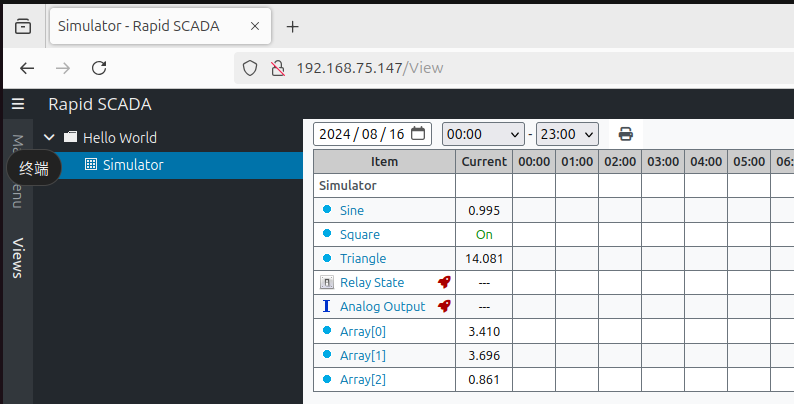The image size is (794, 404).
Task: Click the Simulator table view icon
Action: (91, 164)
